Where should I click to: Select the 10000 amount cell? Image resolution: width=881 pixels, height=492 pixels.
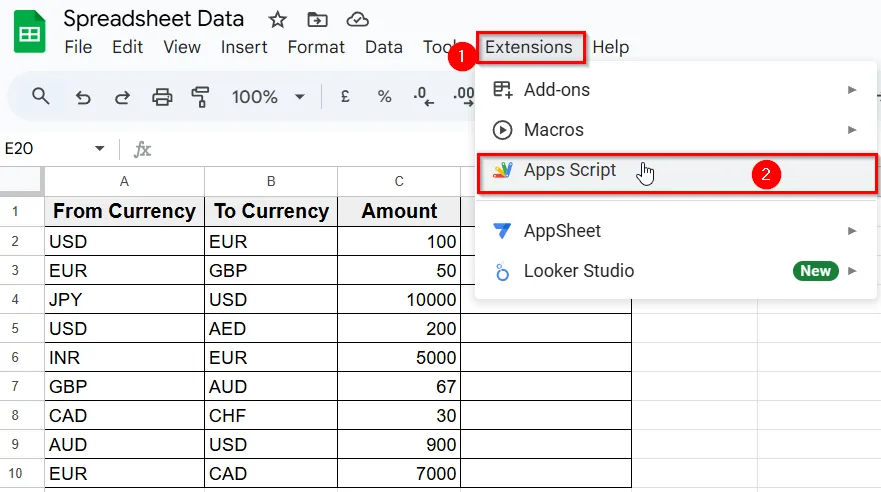pos(399,299)
